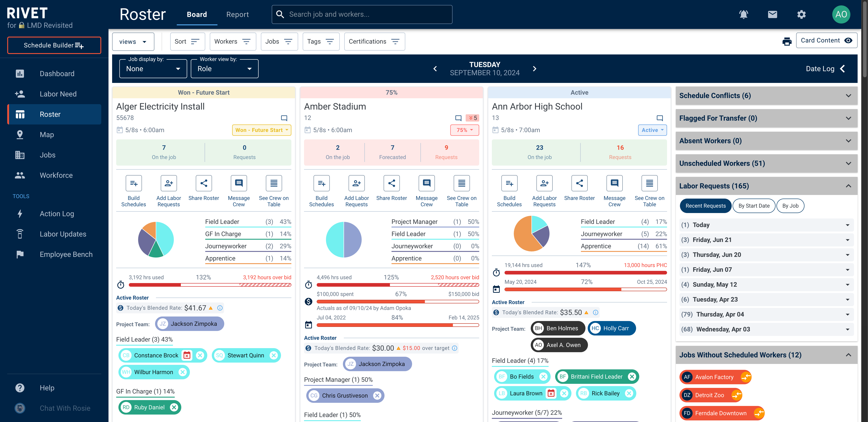Open Sort filter
This screenshot has height=422, width=868.
(187, 41)
